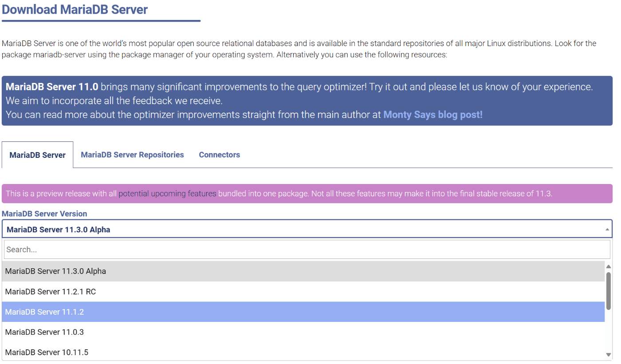Choose MariaDB Server 10.11.5 option
The height and width of the screenshot is (364, 621).
pyautogui.click(x=303, y=352)
